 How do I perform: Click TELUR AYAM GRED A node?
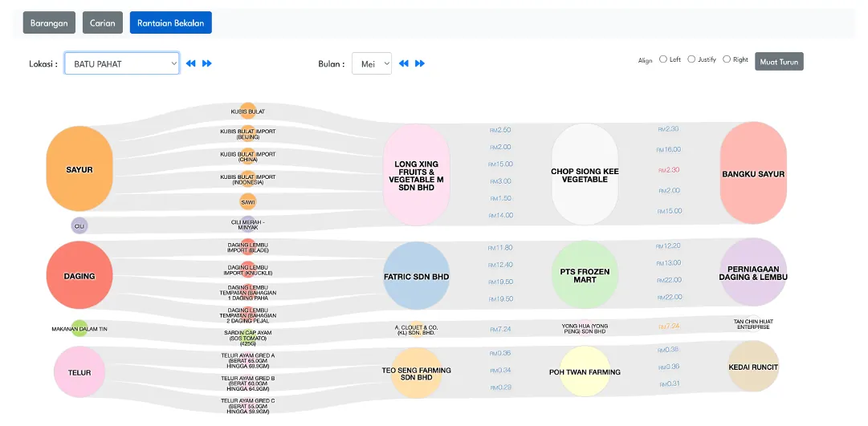(248, 361)
